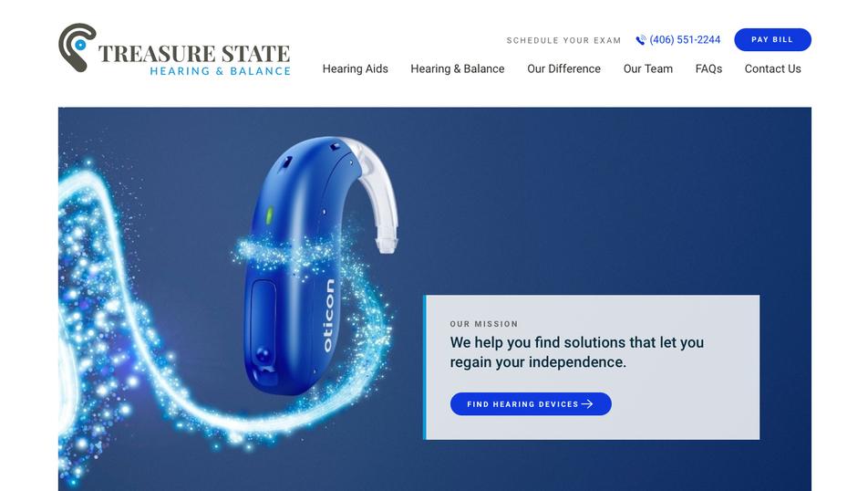868x491 pixels.
Task: Open the Contact Us page
Action: (772, 68)
